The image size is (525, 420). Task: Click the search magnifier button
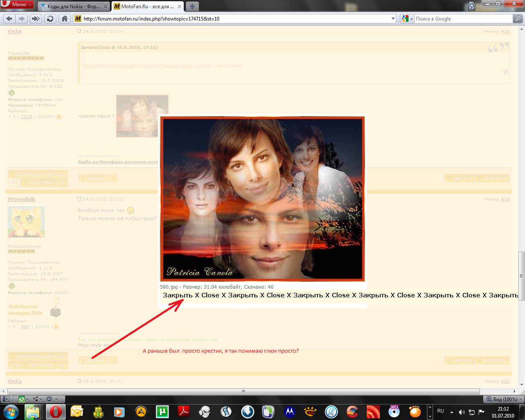[518, 18]
